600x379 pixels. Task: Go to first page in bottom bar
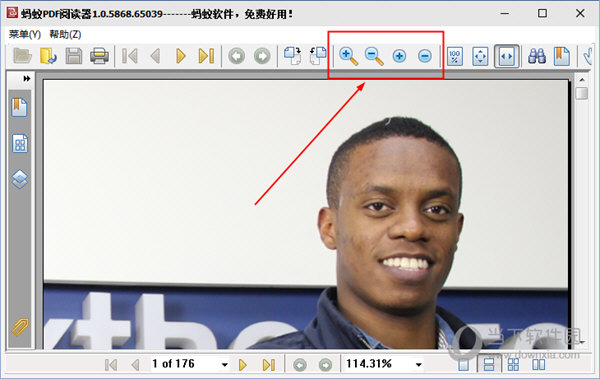click(111, 364)
